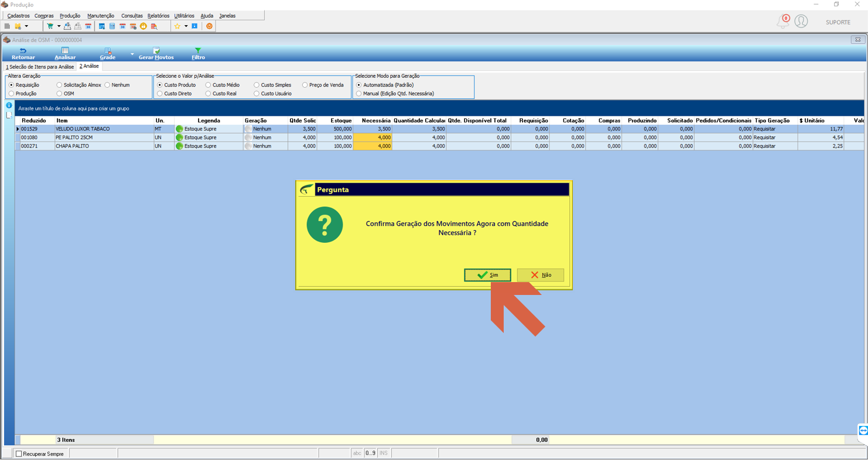Open the calculator icon in toolbar
Viewport: 868px width, 460px height.
tap(112, 26)
